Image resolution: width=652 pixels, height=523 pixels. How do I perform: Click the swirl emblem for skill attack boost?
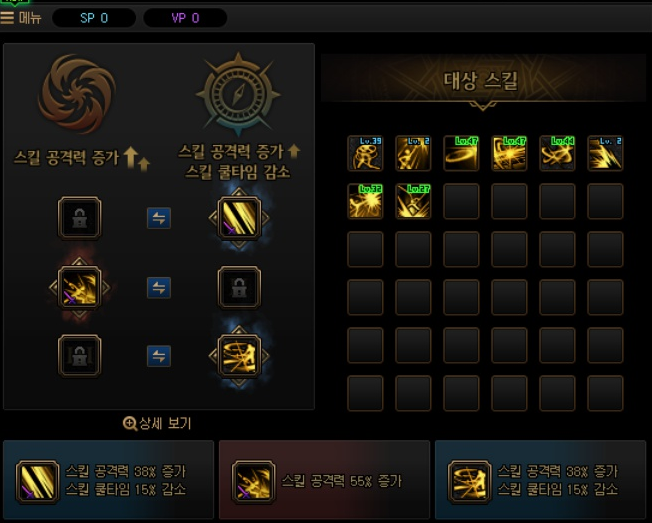point(77,94)
